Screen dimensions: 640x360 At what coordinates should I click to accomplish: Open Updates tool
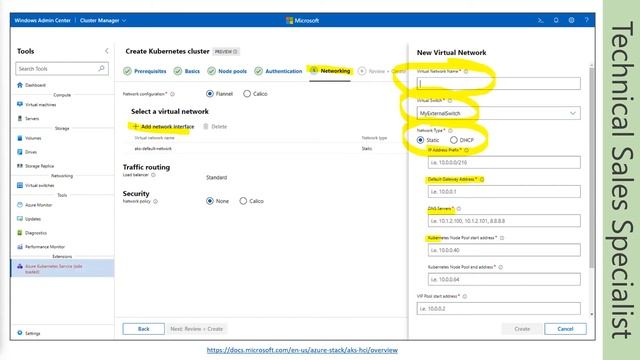point(29,219)
